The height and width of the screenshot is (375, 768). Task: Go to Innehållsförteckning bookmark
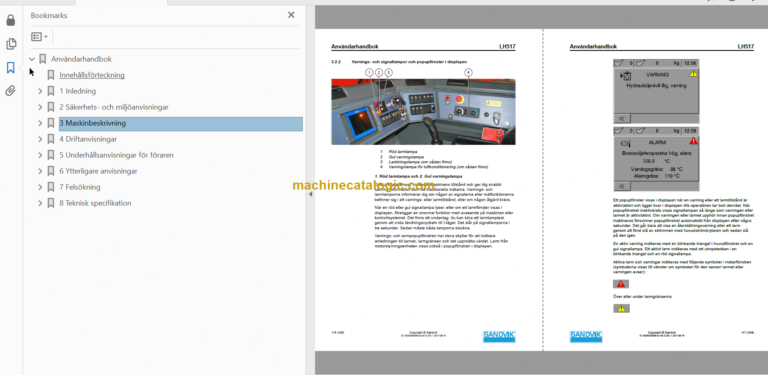[x=92, y=75]
